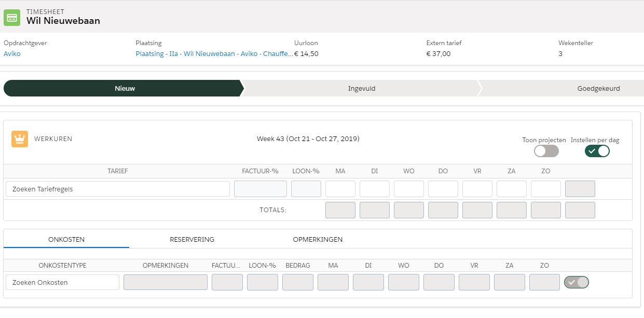Image resolution: width=644 pixels, height=318 pixels.
Task: Disable the Instellen per dag switch
Action: tap(597, 151)
